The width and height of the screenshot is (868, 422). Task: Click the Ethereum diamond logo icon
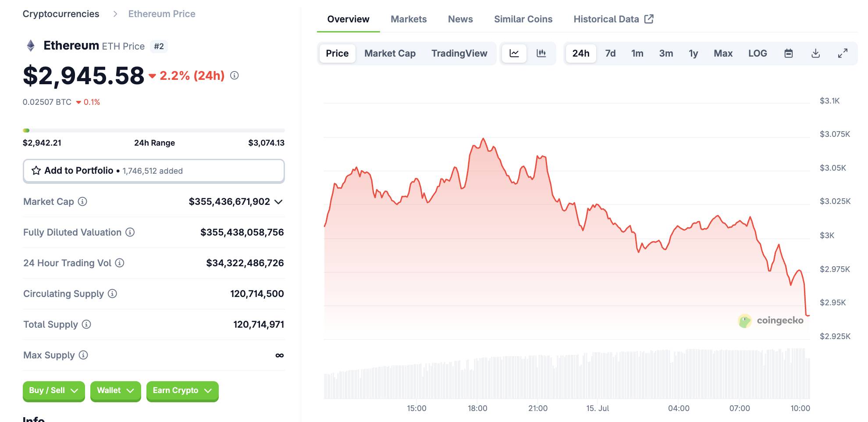click(31, 46)
